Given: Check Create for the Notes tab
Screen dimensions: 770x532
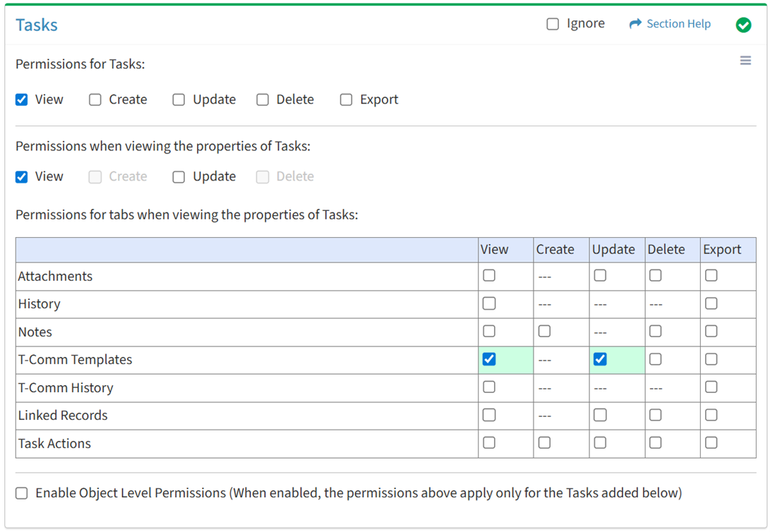Looking at the screenshot, I should tap(544, 332).
